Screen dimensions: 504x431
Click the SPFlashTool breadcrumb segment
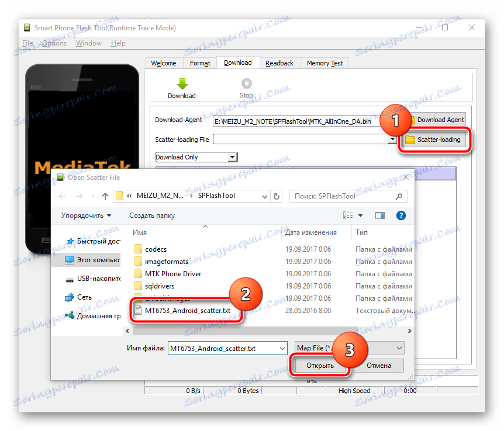point(216,196)
